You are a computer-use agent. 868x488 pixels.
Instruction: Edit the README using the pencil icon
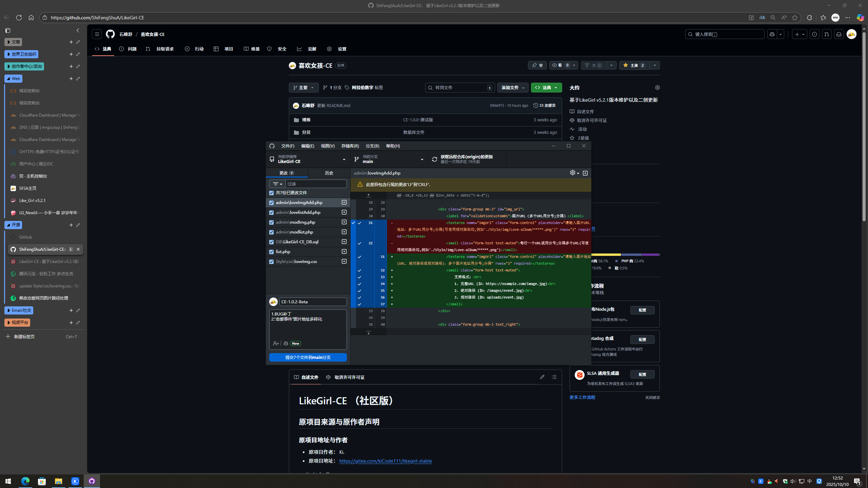[x=542, y=377]
